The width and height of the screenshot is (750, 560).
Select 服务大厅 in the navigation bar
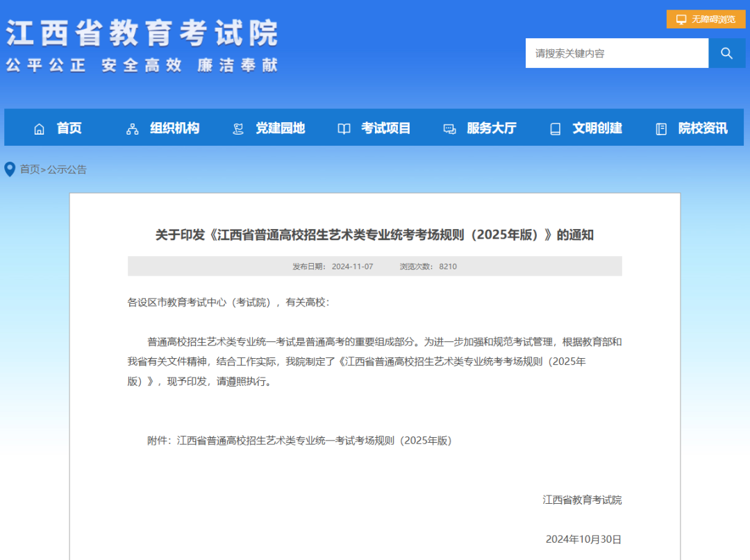(x=492, y=128)
